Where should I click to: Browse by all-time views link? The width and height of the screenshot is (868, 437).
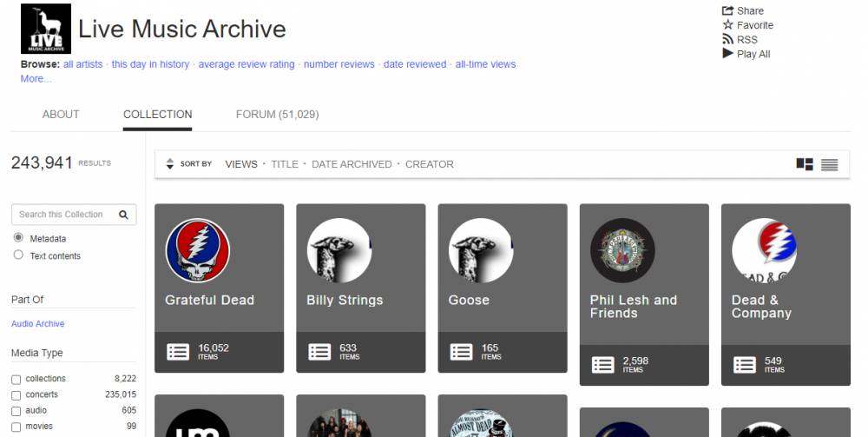[485, 64]
